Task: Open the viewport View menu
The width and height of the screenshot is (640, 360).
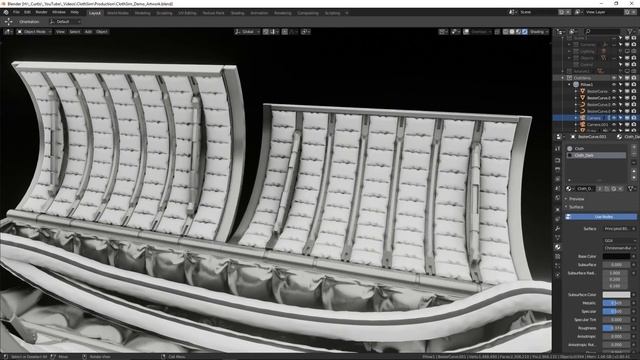Action: click(x=60, y=31)
